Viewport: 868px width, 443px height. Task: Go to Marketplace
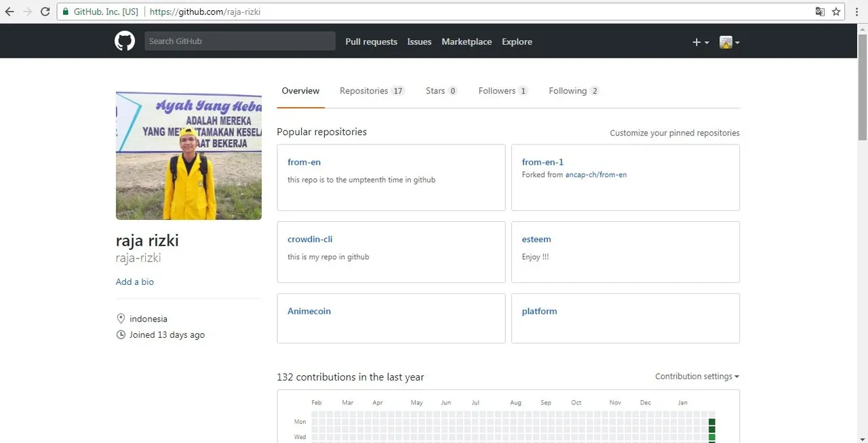(x=467, y=41)
